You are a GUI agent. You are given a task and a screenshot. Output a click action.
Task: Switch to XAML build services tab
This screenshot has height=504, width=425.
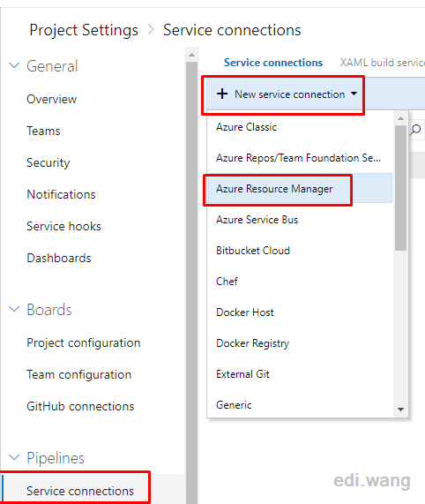[x=382, y=63]
